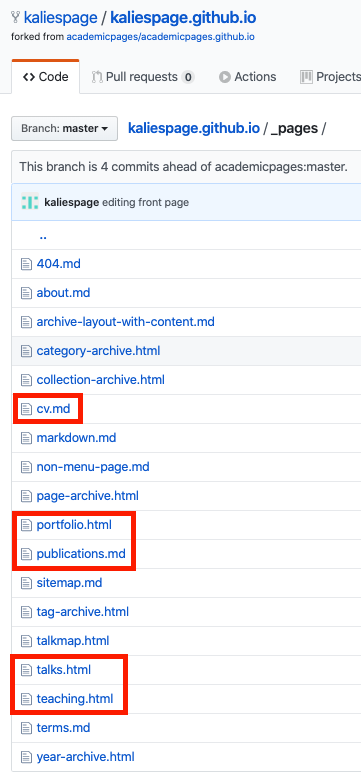Open file teaching.html
This screenshot has width=361, height=782.
coord(75,699)
